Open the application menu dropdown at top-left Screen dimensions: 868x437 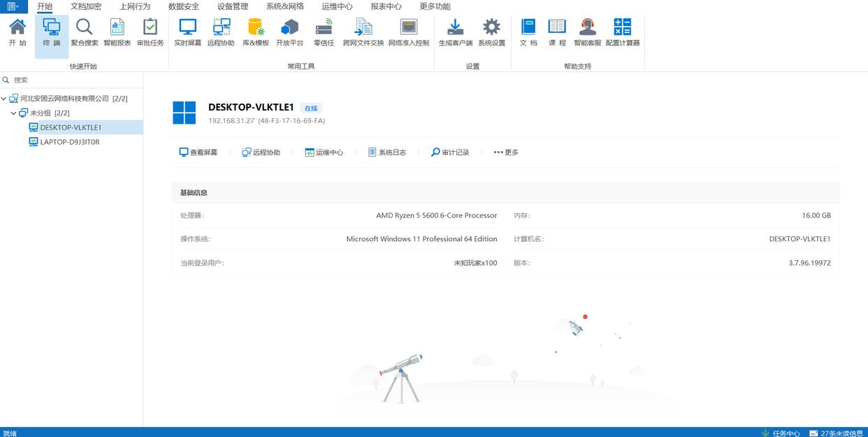coord(13,6)
